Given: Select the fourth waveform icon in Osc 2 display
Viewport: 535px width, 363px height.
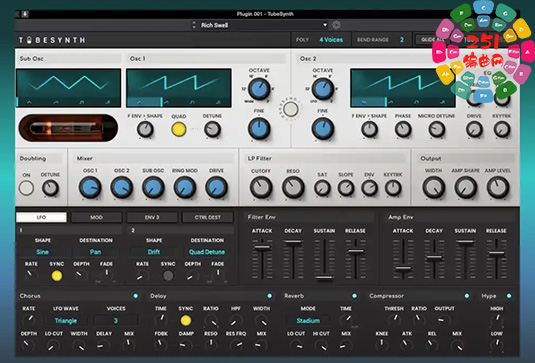Looking at the screenshot, I should coord(443,102).
